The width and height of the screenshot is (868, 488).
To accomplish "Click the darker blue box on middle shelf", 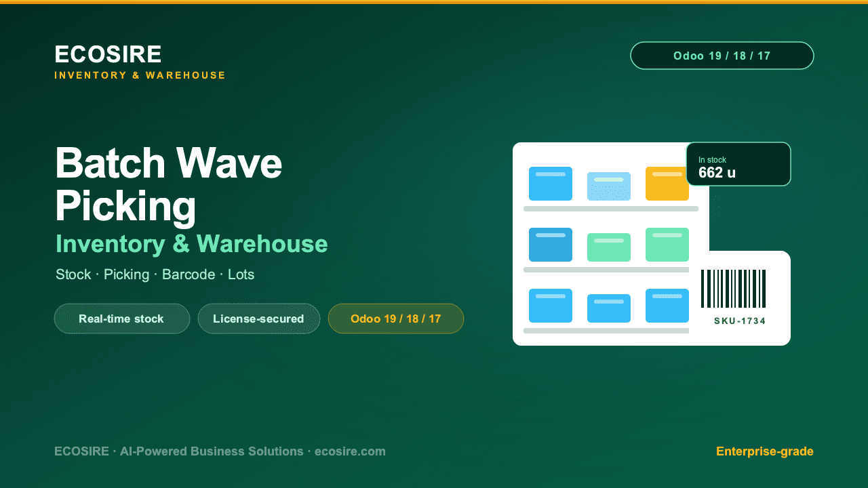I will [551, 245].
